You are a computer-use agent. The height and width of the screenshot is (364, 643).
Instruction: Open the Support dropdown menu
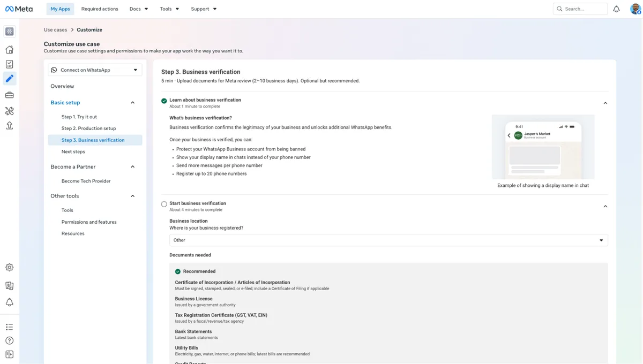[x=204, y=9]
